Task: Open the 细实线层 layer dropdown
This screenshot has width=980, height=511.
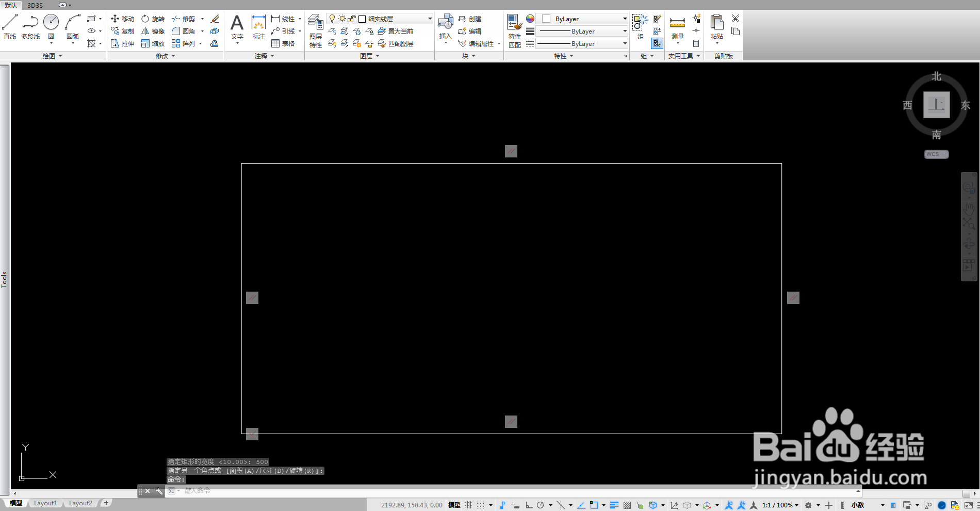Action: point(380,19)
